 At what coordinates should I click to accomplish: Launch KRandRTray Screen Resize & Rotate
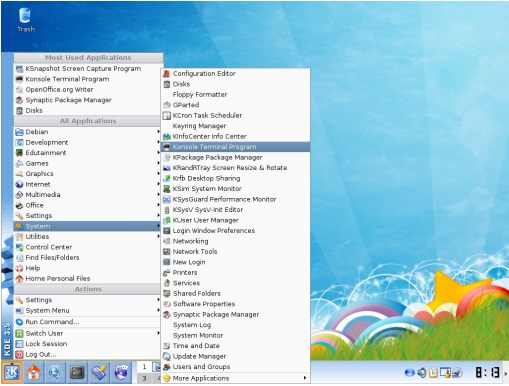(235, 168)
